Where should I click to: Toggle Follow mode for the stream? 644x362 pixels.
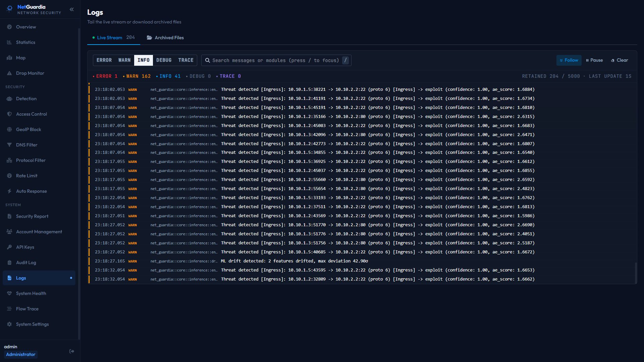569,60
